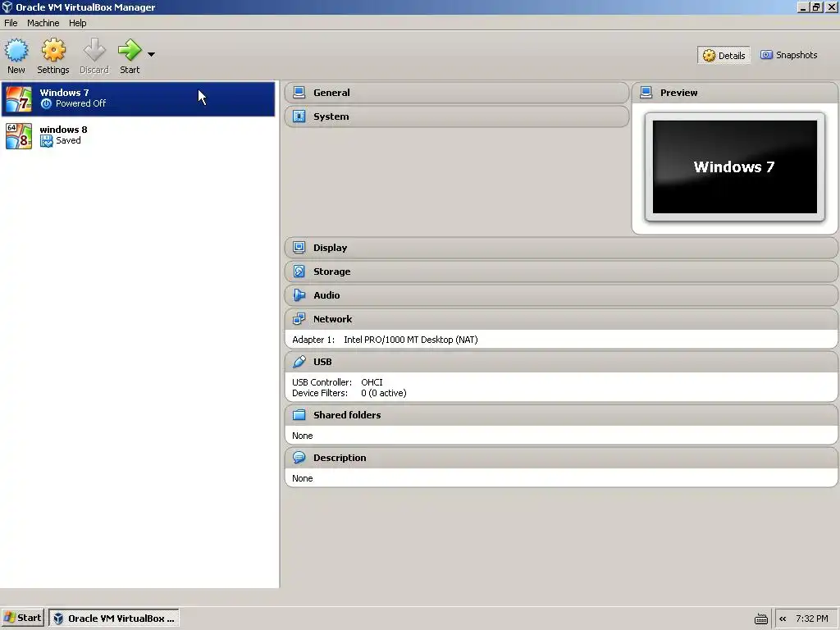The image size is (840, 630).
Task: Click the Details gear icon
Action: [709, 56]
